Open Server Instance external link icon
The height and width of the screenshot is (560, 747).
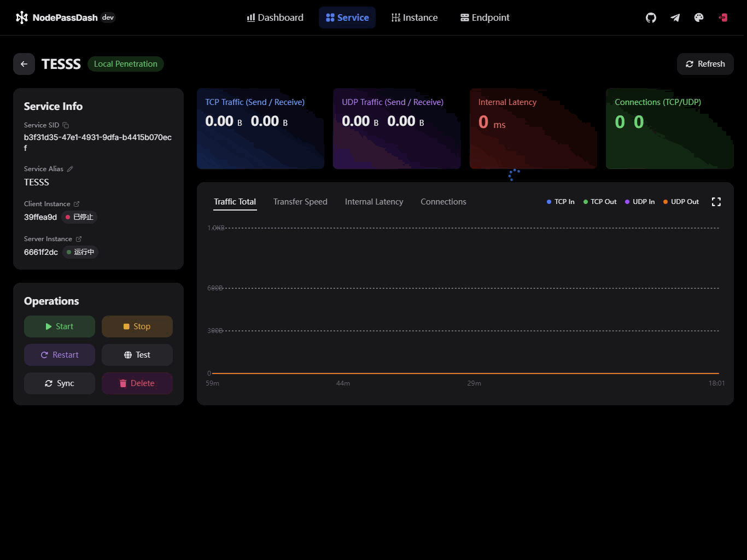[x=79, y=239]
